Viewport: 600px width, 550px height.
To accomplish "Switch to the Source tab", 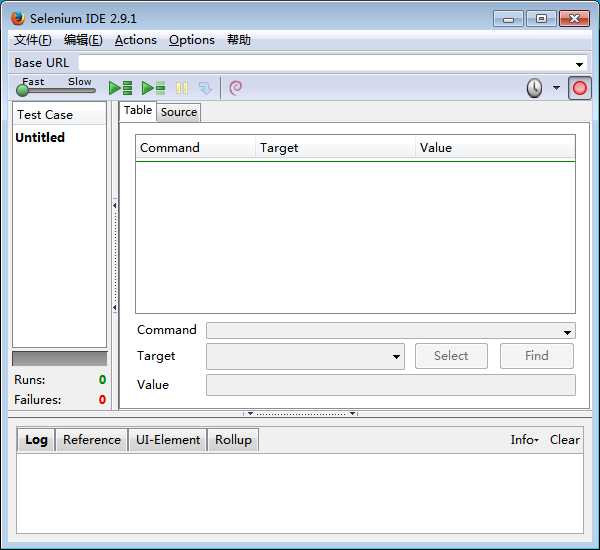I will click(179, 113).
